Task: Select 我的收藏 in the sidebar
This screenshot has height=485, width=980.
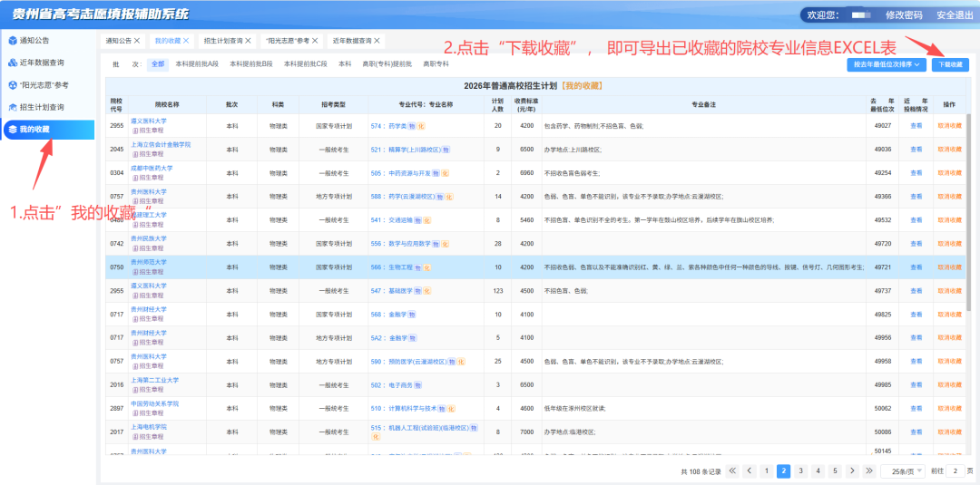Action: pyautogui.click(x=49, y=130)
